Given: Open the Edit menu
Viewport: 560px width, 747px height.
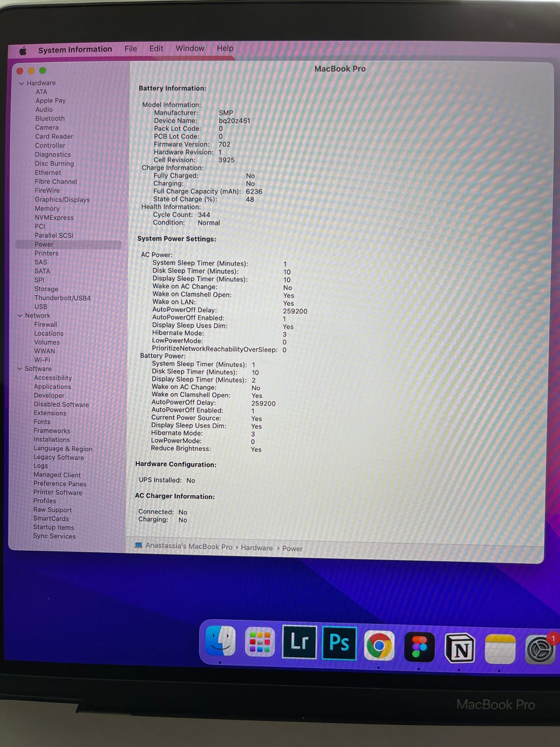Looking at the screenshot, I should click(156, 48).
